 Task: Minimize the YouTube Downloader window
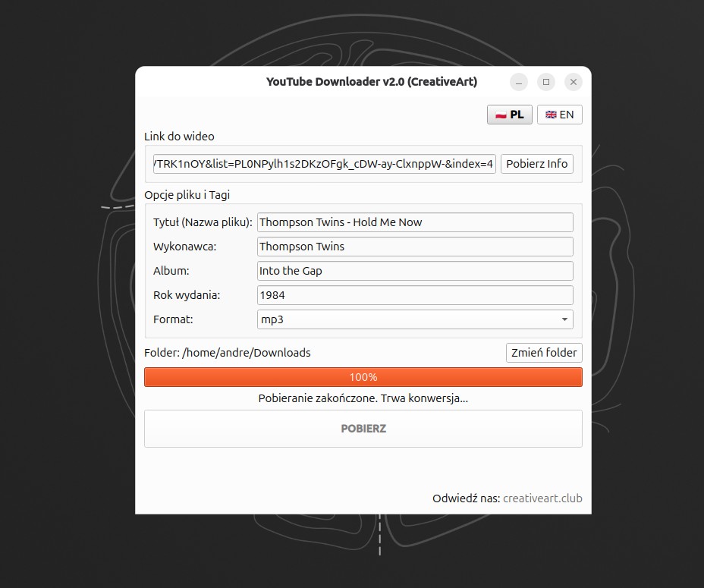[518, 82]
